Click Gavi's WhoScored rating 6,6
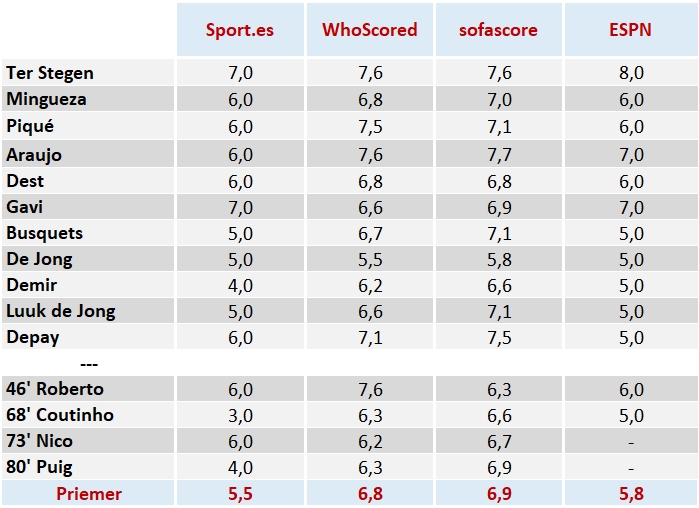The image size is (699, 508). (x=369, y=207)
